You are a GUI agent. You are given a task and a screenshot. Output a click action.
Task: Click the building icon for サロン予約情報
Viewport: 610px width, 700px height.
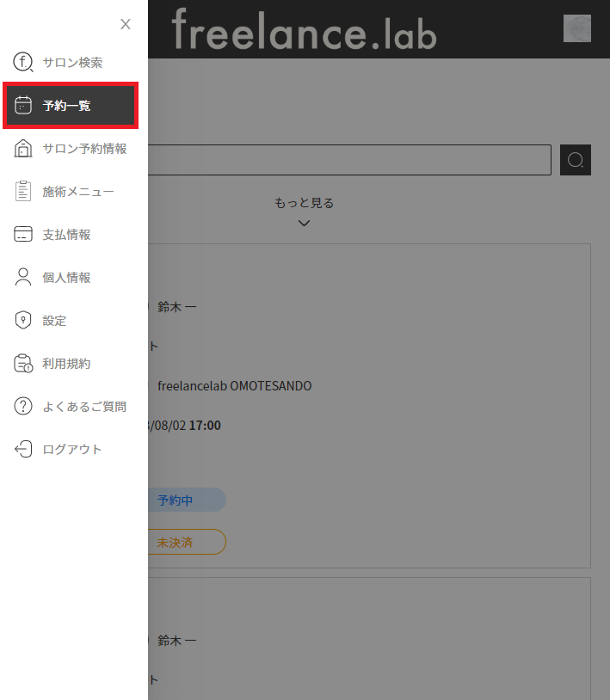[x=23, y=149]
